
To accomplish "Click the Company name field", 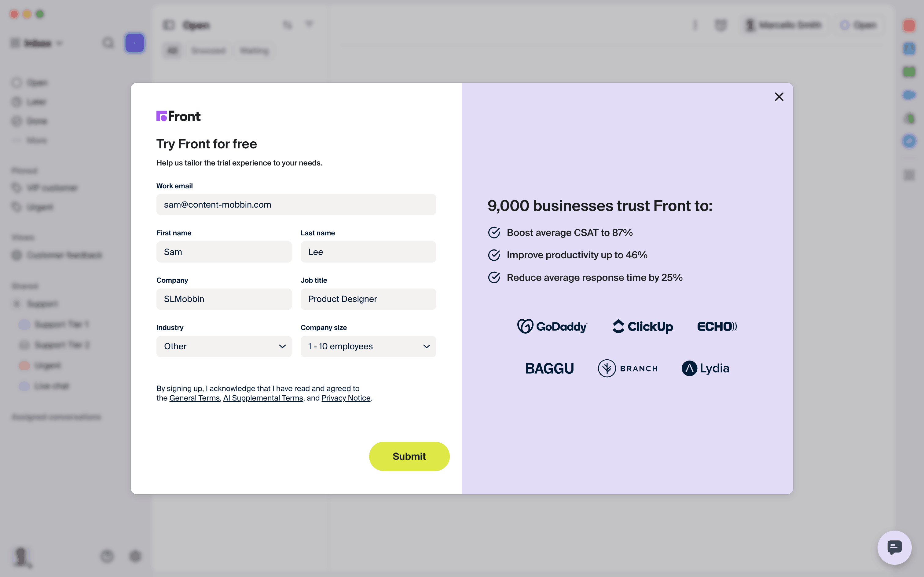I will pos(224,299).
